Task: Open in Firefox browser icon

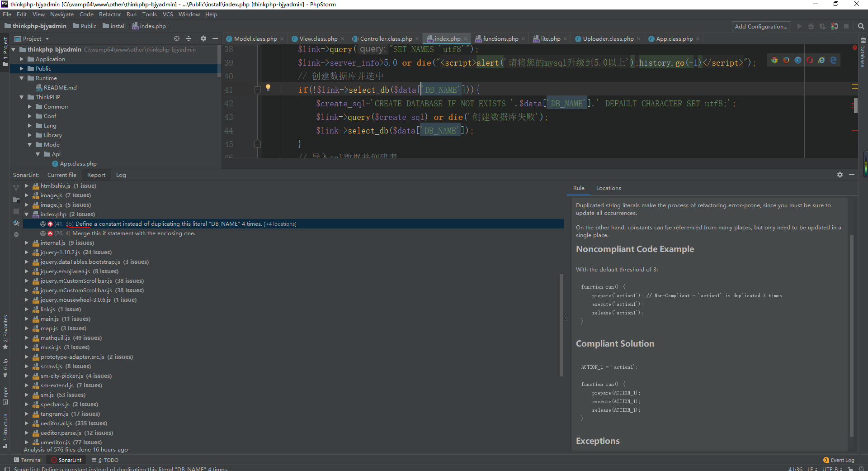Action: [x=786, y=60]
